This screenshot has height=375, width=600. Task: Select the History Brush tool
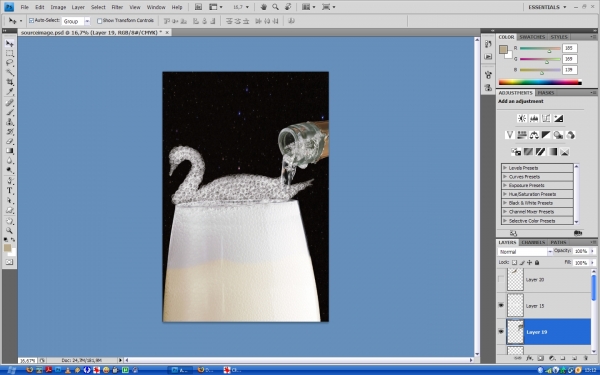pos(10,132)
